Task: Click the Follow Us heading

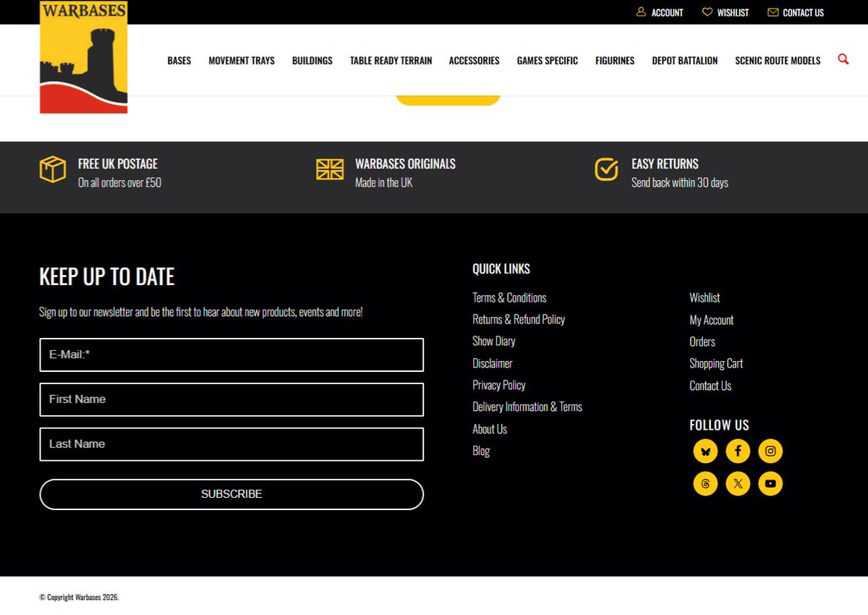Action: click(719, 425)
